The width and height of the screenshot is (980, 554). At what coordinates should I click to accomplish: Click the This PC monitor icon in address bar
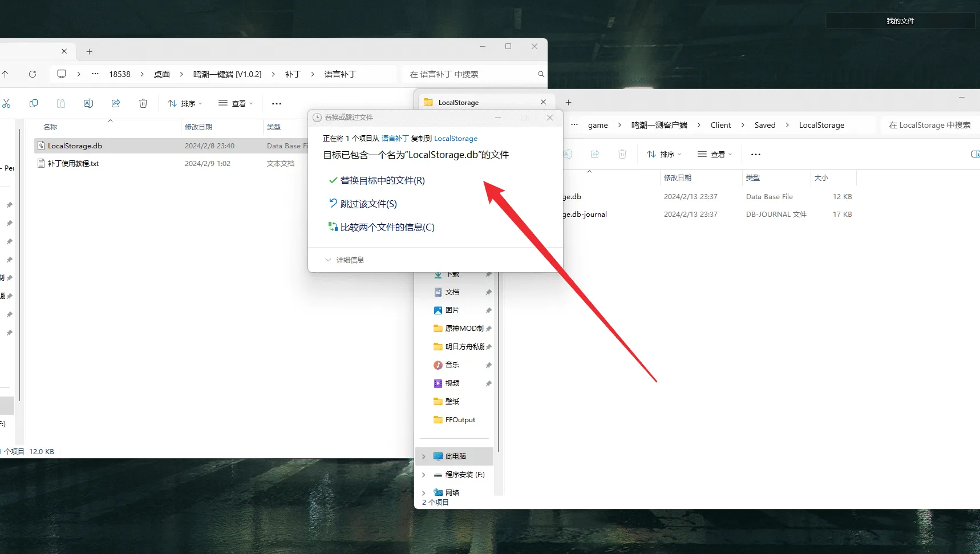[x=62, y=74]
